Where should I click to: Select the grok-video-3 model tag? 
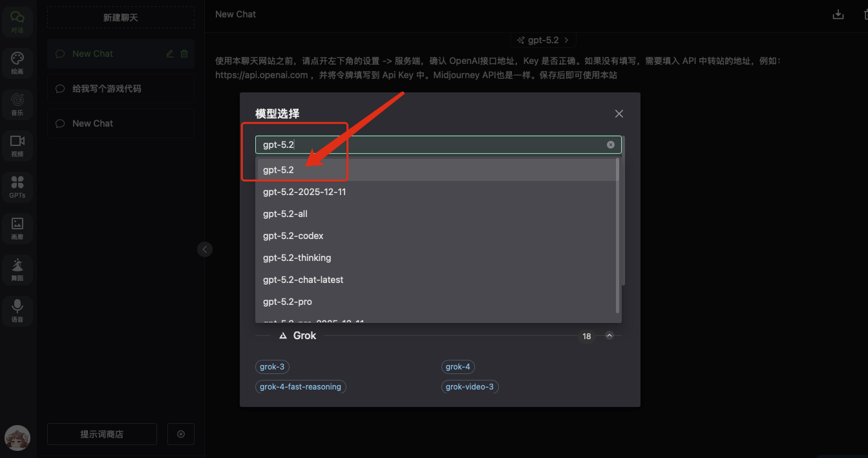(x=470, y=387)
